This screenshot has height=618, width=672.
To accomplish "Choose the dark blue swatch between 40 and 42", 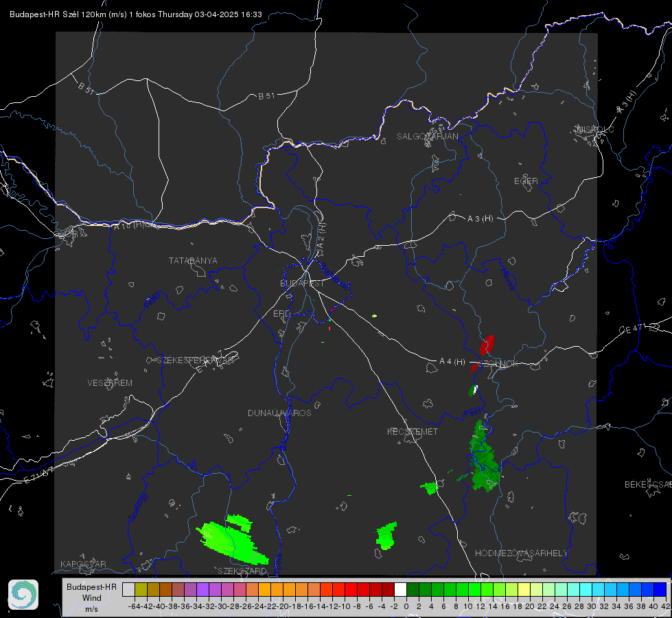I will (660, 589).
